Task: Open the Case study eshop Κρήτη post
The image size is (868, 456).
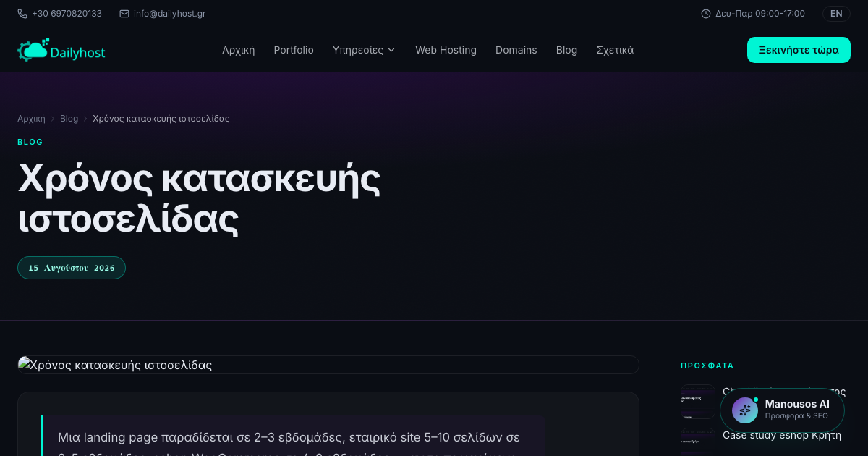Action: [x=782, y=435]
